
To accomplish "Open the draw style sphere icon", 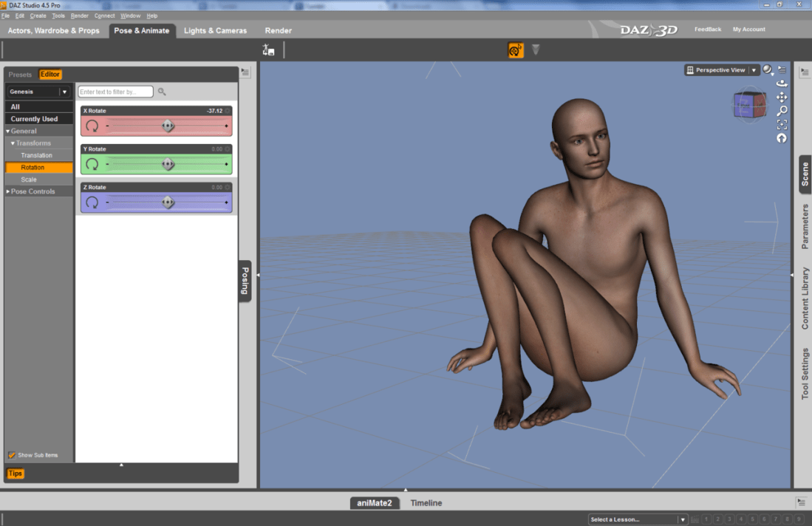I will pos(768,69).
